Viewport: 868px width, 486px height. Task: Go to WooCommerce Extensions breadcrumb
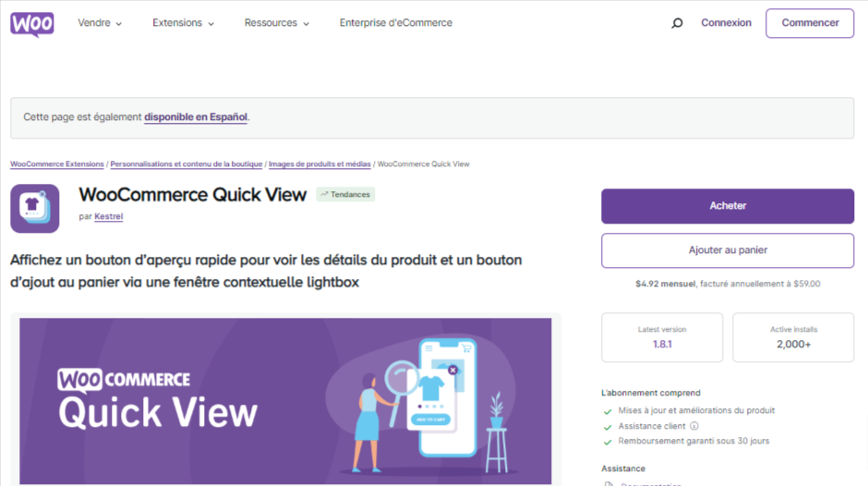click(57, 164)
